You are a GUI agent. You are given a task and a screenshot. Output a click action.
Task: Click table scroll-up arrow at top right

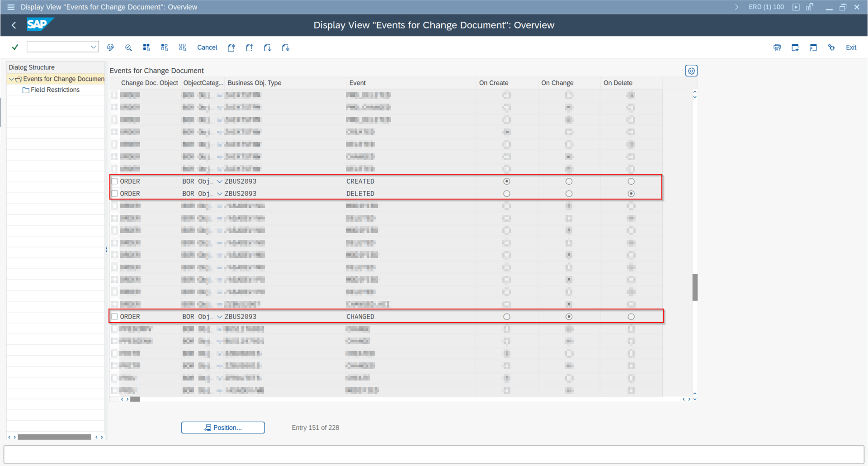(x=695, y=92)
